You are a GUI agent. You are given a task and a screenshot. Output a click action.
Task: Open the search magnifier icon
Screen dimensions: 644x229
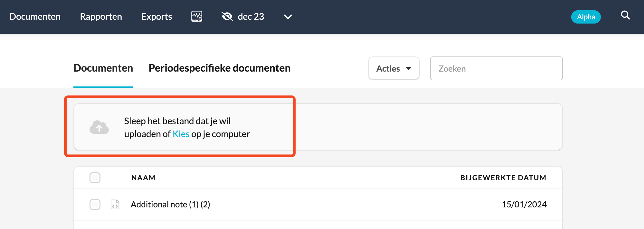[x=625, y=15]
